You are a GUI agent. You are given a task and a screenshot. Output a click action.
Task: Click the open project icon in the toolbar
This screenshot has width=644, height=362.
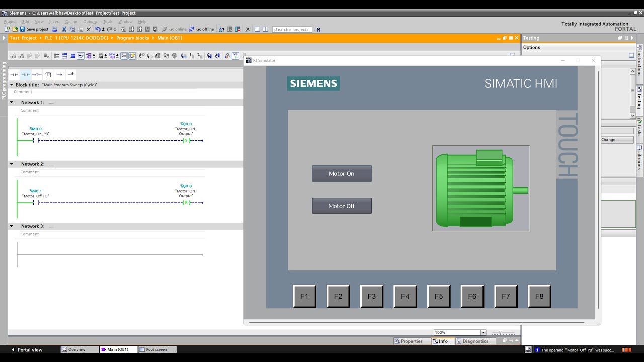pyautogui.click(x=15, y=29)
